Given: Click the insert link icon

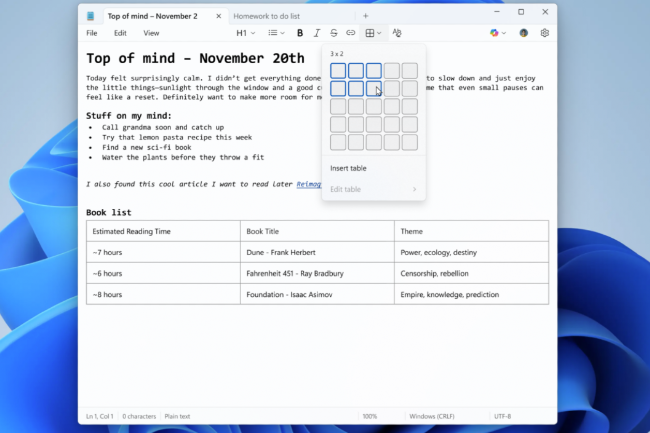Looking at the screenshot, I should pyautogui.click(x=351, y=33).
